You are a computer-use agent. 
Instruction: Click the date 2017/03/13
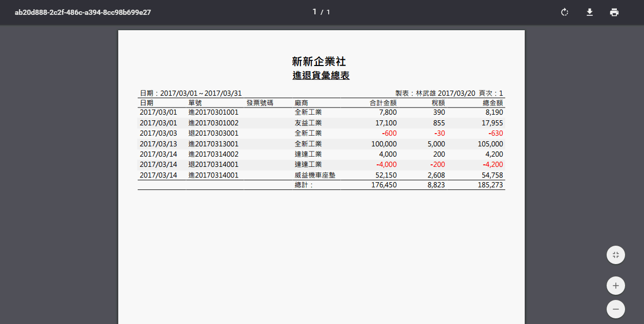pyautogui.click(x=158, y=144)
